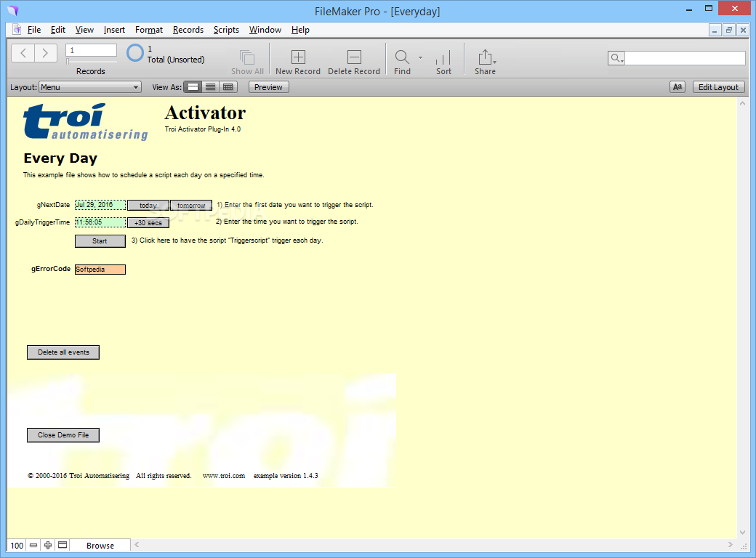Open Find mode magnifier icon
This screenshot has height=558, width=756.
pyautogui.click(x=401, y=57)
